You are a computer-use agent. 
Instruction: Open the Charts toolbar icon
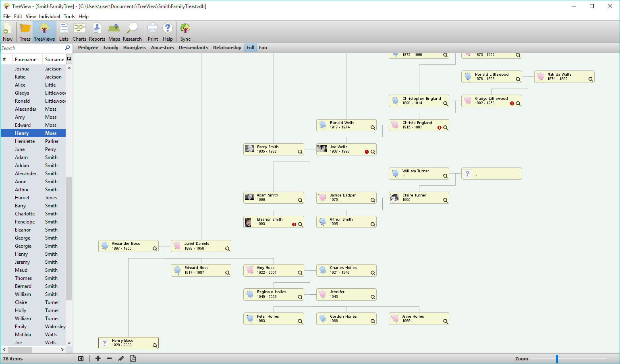(x=79, y=29)
